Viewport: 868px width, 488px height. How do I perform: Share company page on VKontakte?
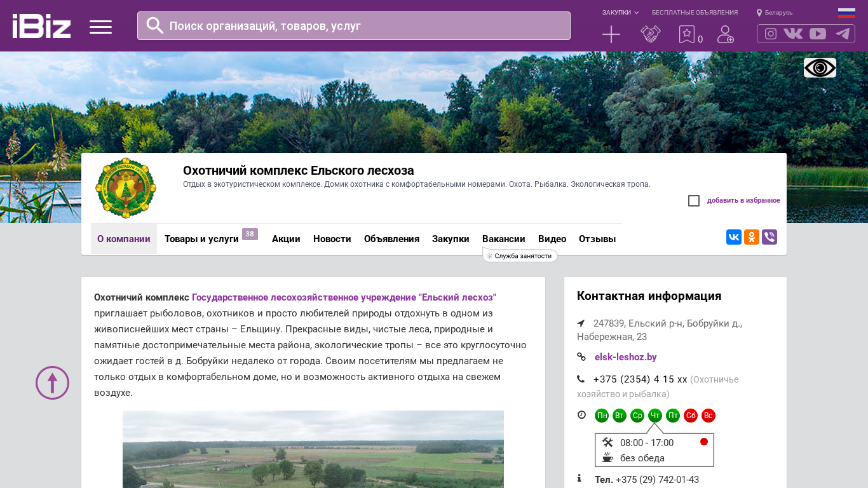tap(734, 237)
